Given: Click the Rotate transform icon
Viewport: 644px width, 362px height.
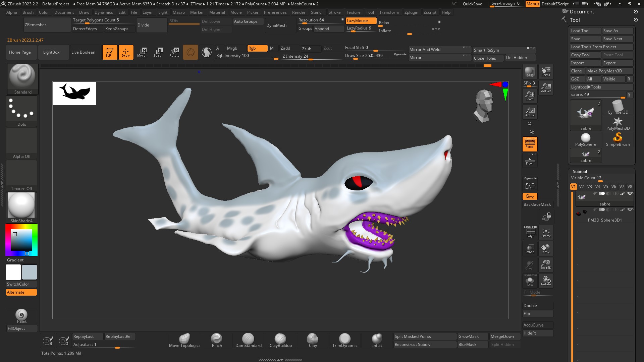Looking at the screenshot, I should 174,52.
